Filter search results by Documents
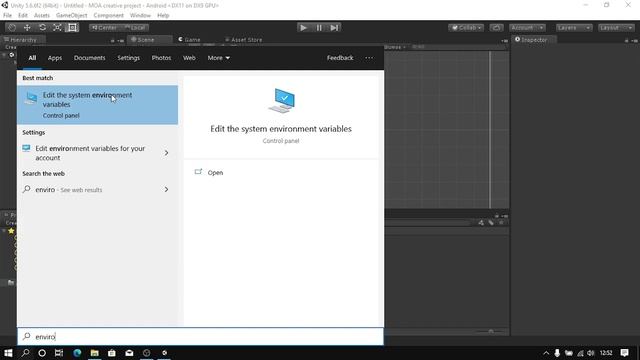The image size is (640, 360). (89, 58)
